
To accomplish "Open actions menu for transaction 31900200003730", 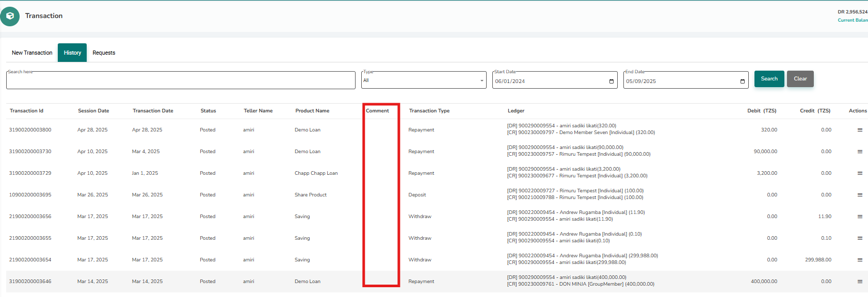I will point(860,152).
